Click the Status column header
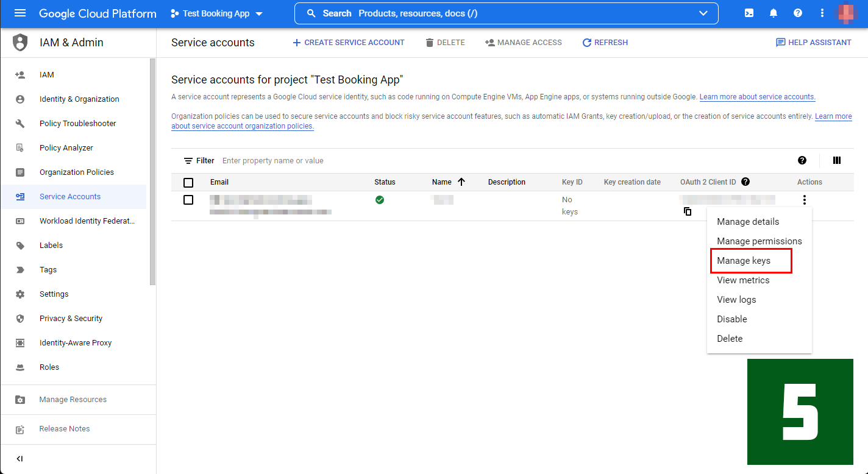The width and height of the screenshot is (868, 474). (x=385, y=182)
